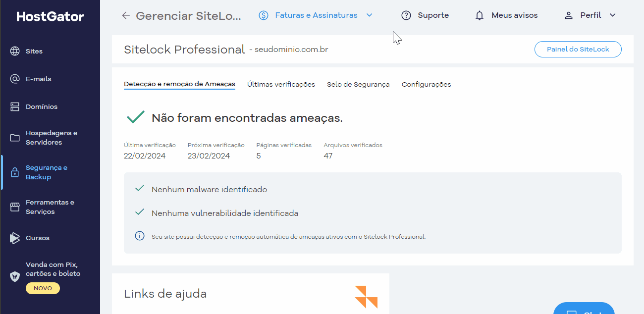Expand the Faturas e Assinaturas dropdown arrow

pyautogui.click(x=369, y=15)
